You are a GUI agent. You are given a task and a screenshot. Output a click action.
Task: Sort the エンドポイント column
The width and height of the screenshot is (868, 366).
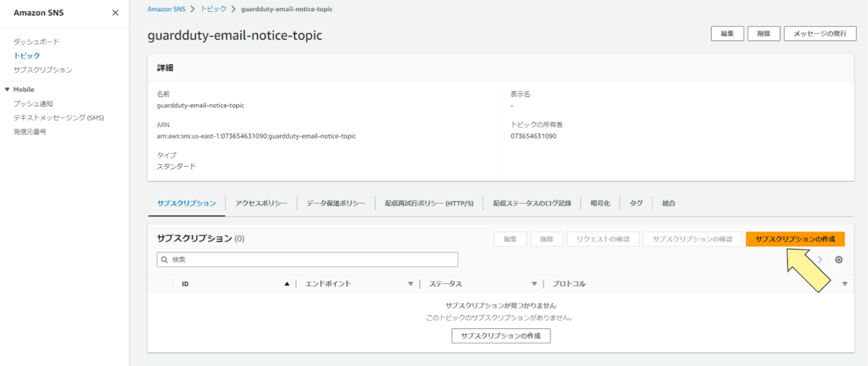(x=410, y=284)
